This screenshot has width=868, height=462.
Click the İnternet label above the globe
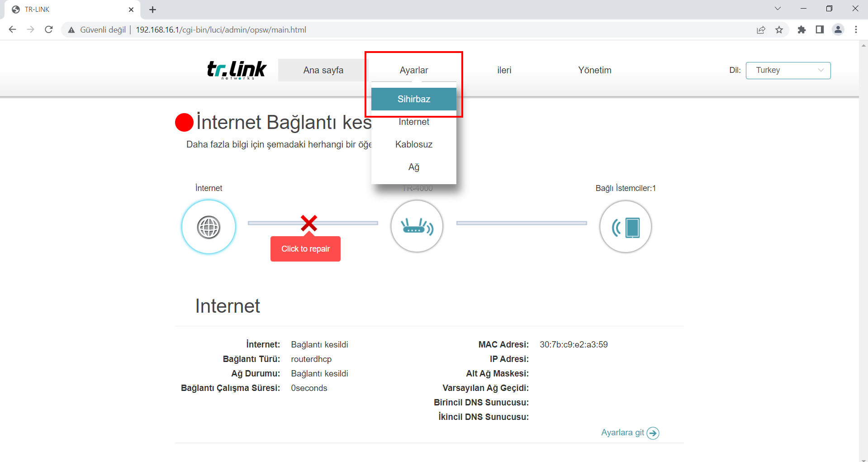pos(209,188)
